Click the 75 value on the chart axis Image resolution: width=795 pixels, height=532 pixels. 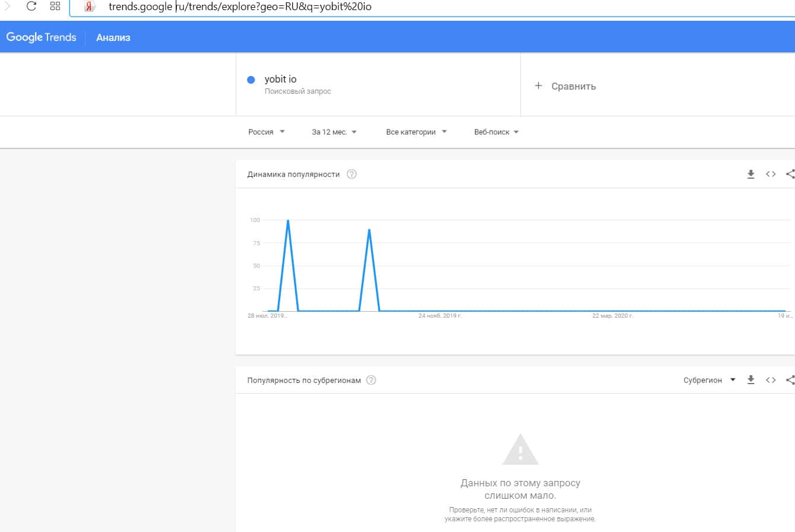(x=256, y=243)
